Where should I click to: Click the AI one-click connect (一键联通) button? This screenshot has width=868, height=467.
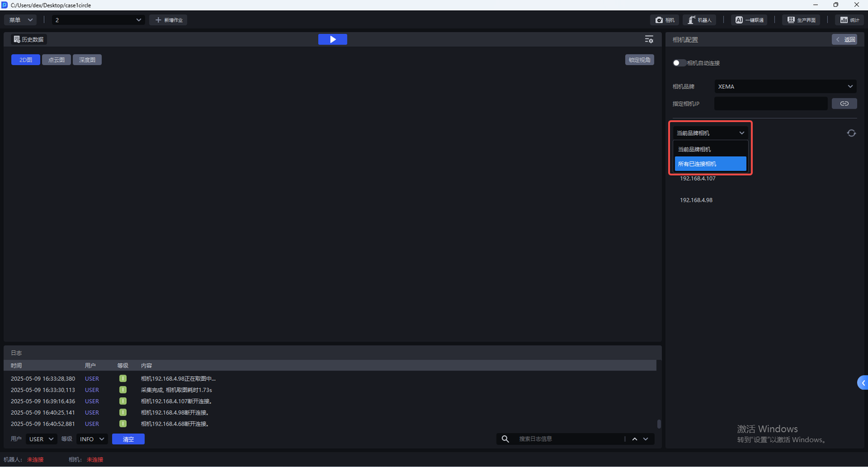point(749,20)
